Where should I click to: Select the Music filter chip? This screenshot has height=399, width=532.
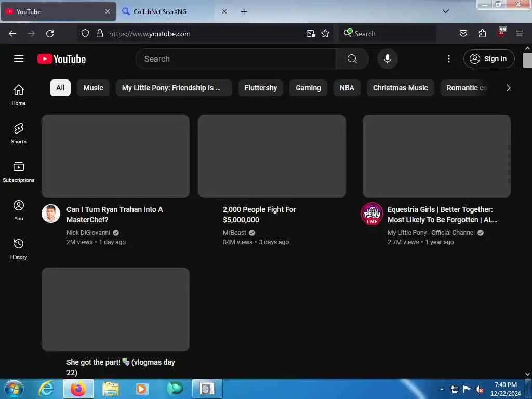click(x=94, y=88)
